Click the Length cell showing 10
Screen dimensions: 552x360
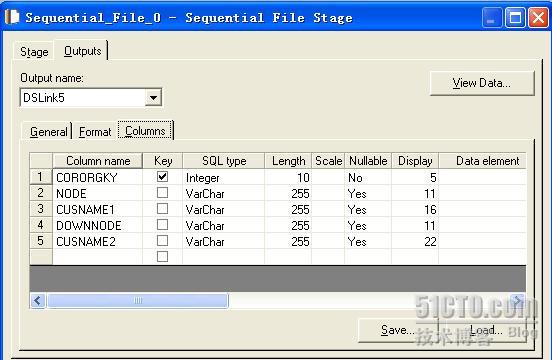288,177
